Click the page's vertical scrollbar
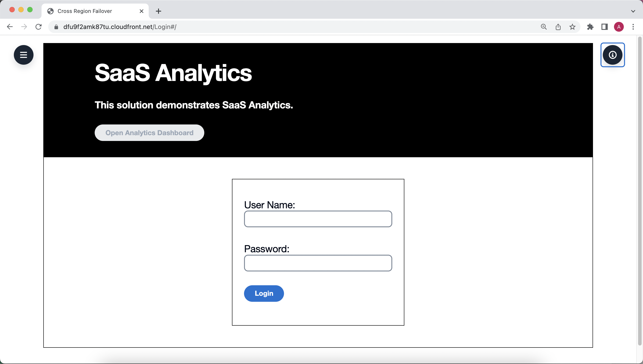Screen dimensions: 643x364 click(x=640, y=190)
